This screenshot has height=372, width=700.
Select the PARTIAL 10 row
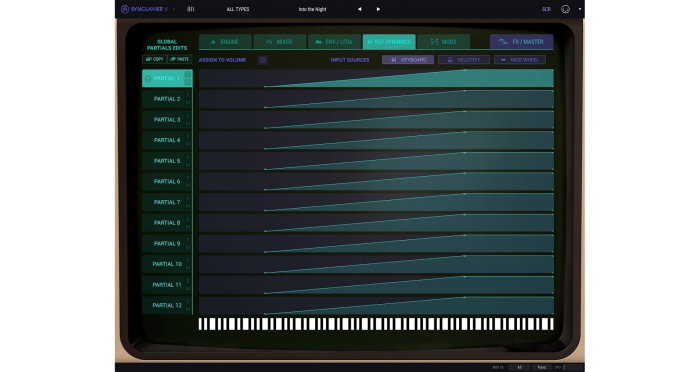167,264
